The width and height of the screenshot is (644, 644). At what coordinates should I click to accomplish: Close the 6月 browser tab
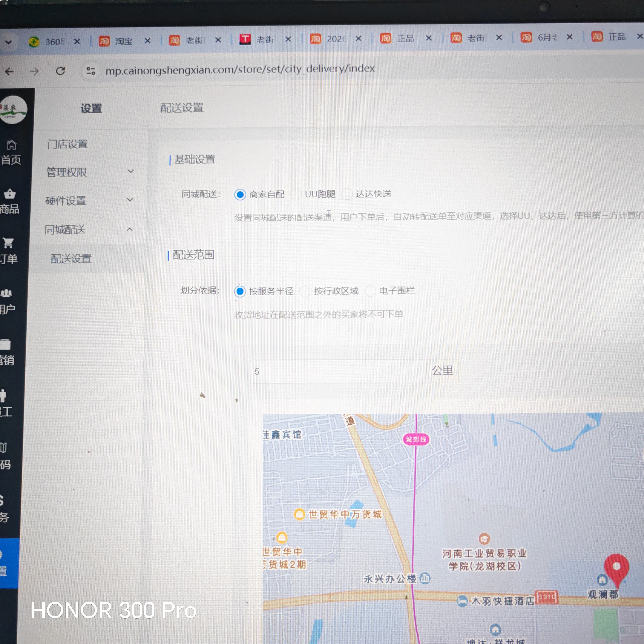click(570, 37)
